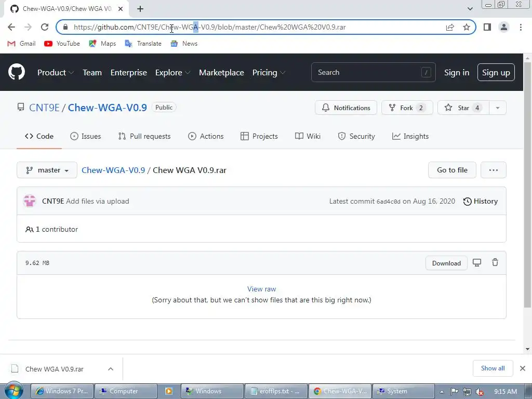
Task: Click Sign in
Action: [457, 73]
